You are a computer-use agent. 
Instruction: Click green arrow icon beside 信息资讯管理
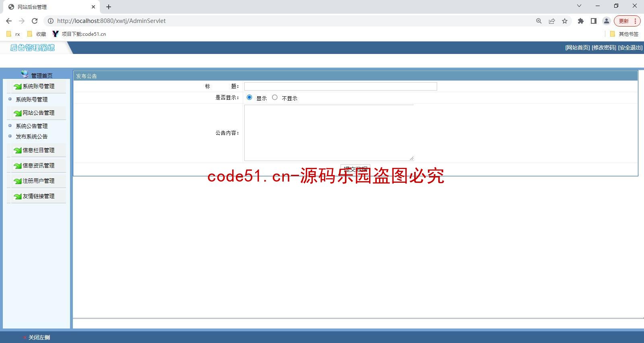click(18, 166)
